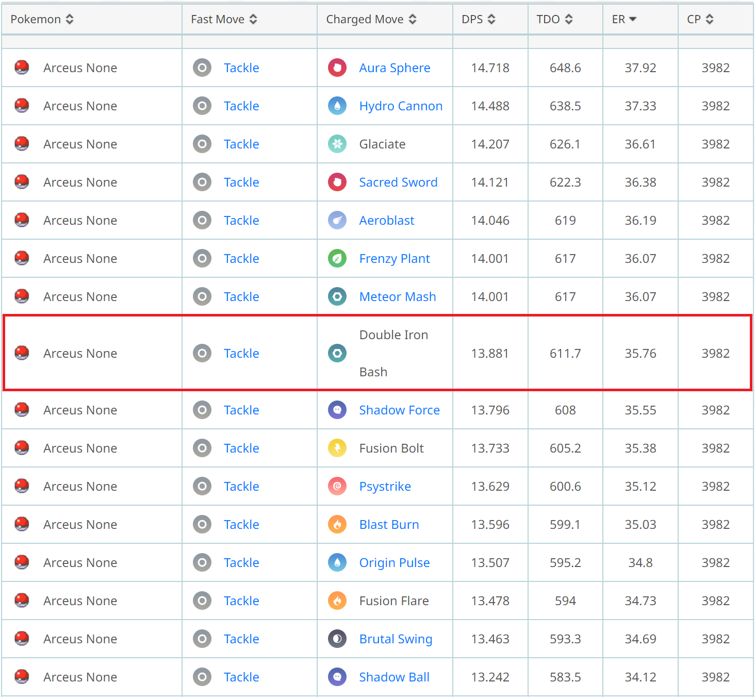Sort table by the DPS column
The height and width of the screenshot is (700, 755).
(478, 19)
